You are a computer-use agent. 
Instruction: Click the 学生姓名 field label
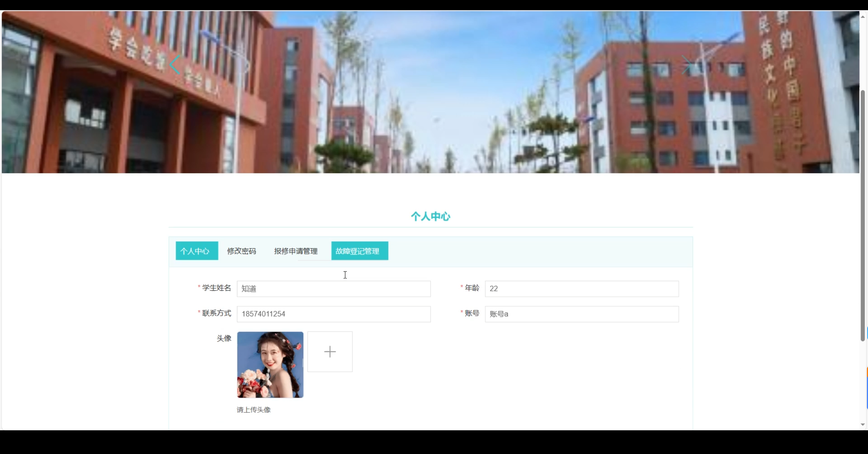[x=216, y=288]
